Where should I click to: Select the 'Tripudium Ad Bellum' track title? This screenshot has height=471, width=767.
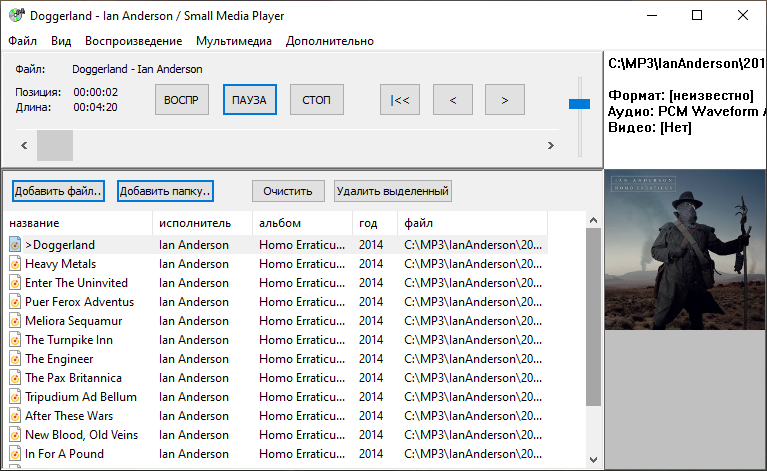tap(81, 397)
